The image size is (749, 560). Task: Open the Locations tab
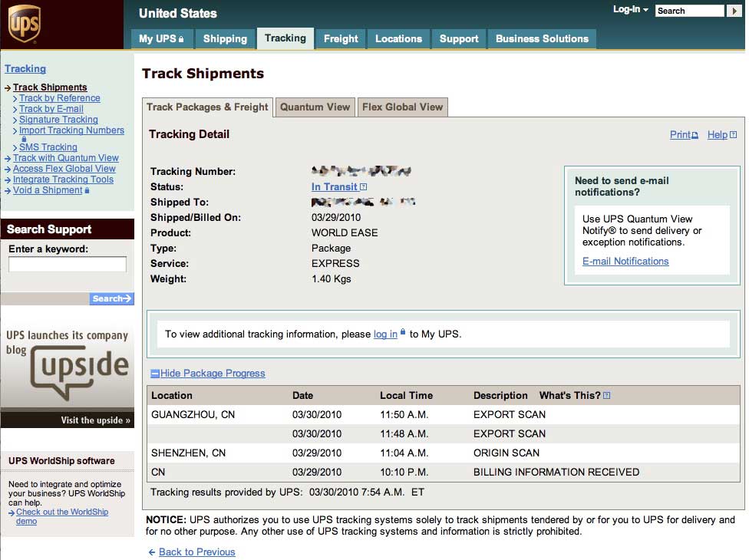(x=398, y=38)
